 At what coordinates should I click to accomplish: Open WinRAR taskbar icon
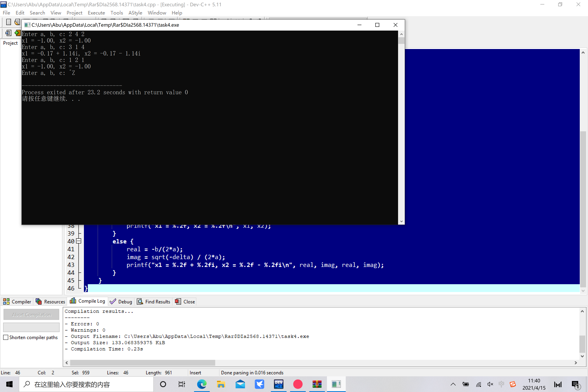point(317,384)
